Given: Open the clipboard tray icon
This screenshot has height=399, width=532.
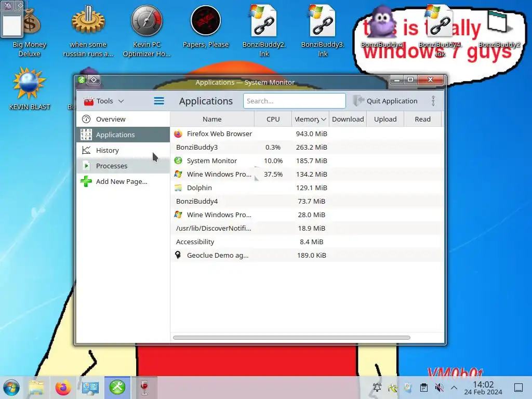Looking at the screenshot, I should point(423,388).
